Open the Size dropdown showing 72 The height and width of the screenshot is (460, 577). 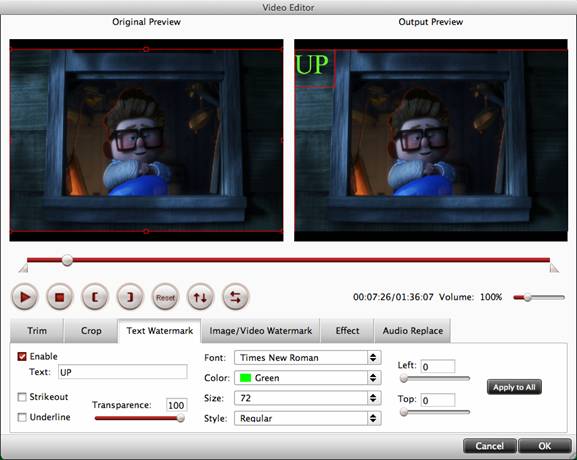[x=308, y=398]
